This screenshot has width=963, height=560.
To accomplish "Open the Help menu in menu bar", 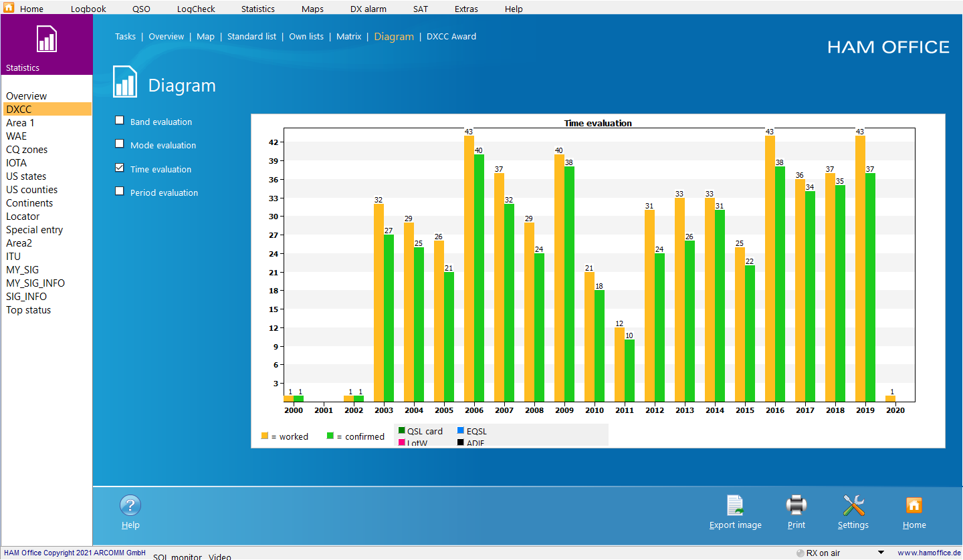I will 514,9.
